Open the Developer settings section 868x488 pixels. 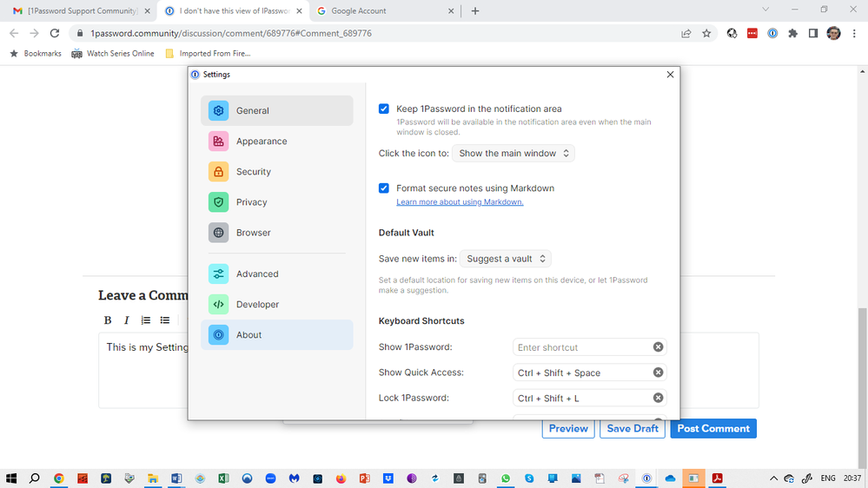[257, 305]
